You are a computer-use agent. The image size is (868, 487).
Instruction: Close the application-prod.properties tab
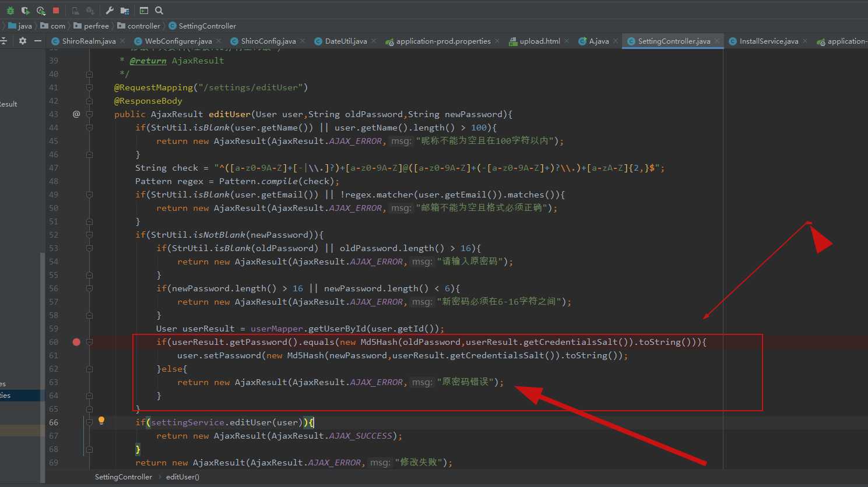tap(497, 41)
